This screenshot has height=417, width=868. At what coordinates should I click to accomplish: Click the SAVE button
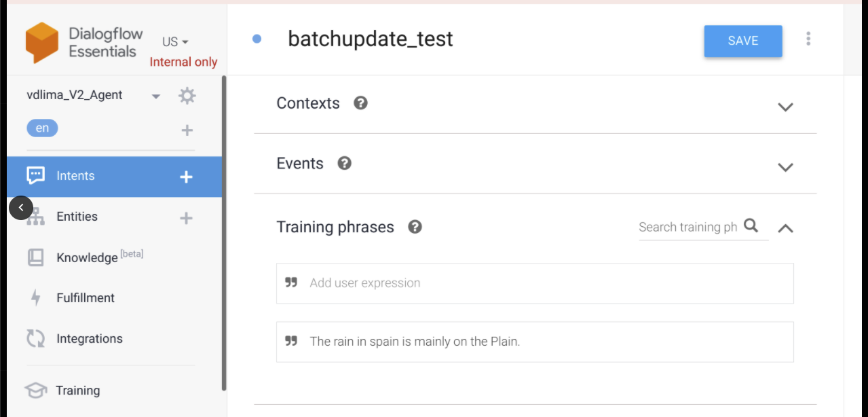point(743,41)
